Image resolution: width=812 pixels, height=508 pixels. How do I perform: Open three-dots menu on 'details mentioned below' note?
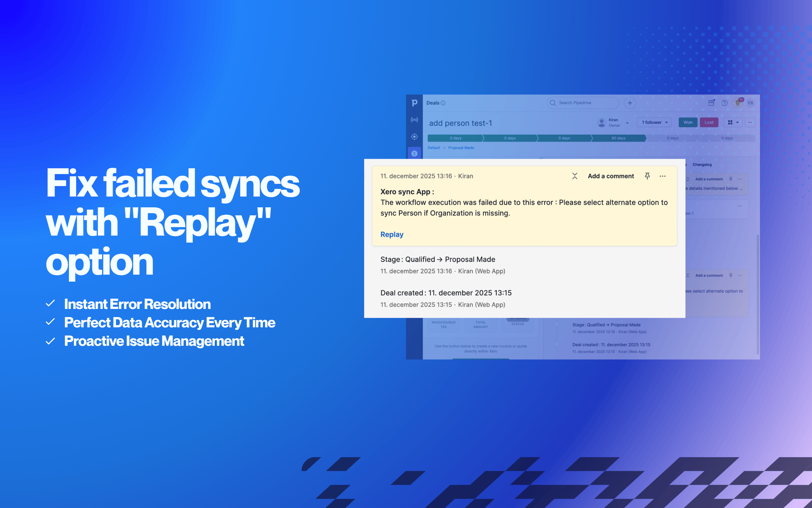pos(740,179)
